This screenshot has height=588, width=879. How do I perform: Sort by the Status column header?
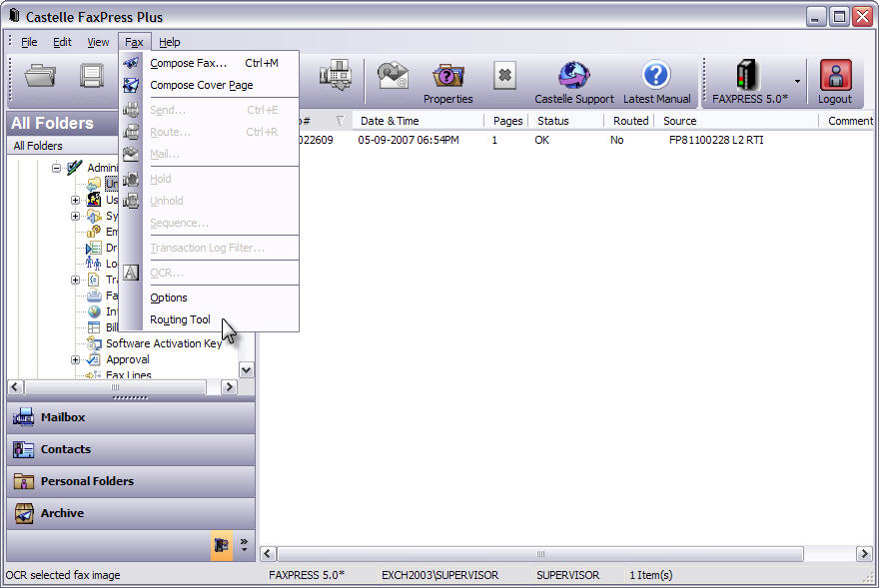pyautogui.click(x=566, y=121)
